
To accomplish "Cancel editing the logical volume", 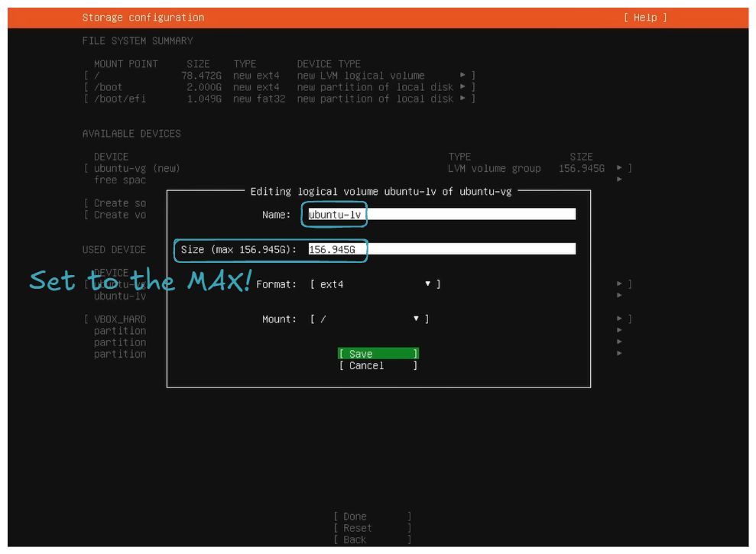I will coord(378,366).
